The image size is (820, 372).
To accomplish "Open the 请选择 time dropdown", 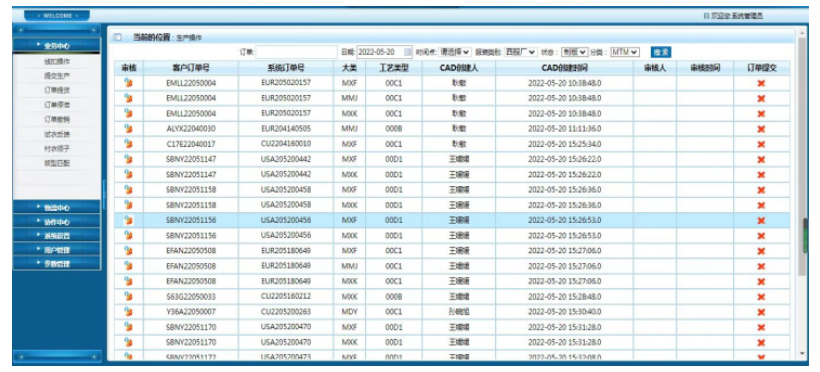I will [454, 52].
